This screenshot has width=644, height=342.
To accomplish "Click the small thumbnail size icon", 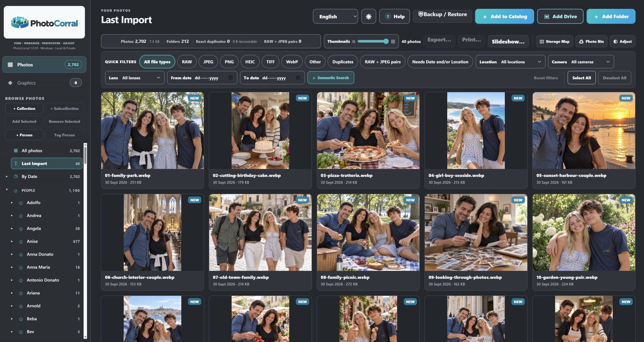I will click(354, 41).
